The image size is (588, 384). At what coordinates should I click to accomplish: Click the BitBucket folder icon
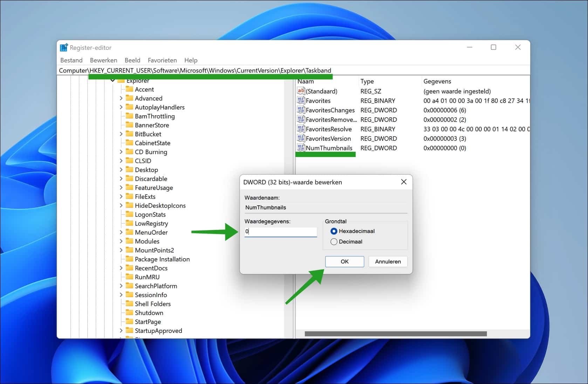129,134
